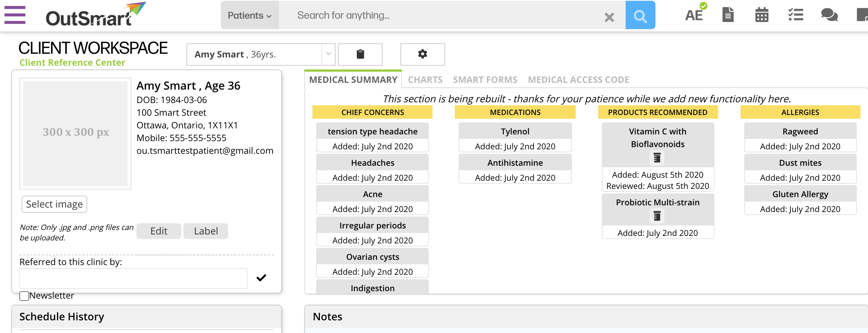This screenshot has height=333, width=868.
Task: Open the Medical Access Code tab
Action: (x=578, y=80)
